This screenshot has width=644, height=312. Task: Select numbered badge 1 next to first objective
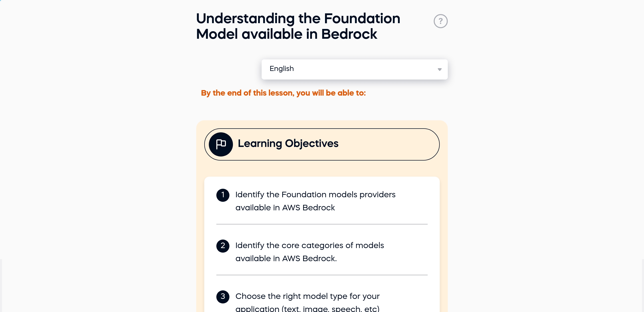[223, 195]
